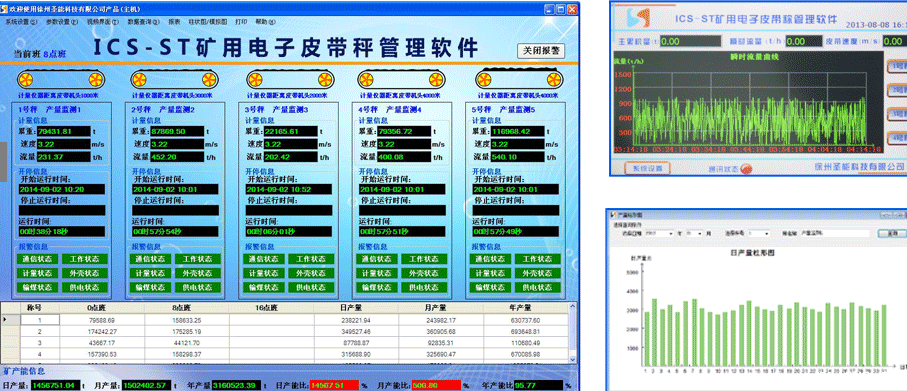907x391 pixels.
Task: Click scale 4 供电状态 indicator
Action: pyautogui.click(x=425, y=287)
